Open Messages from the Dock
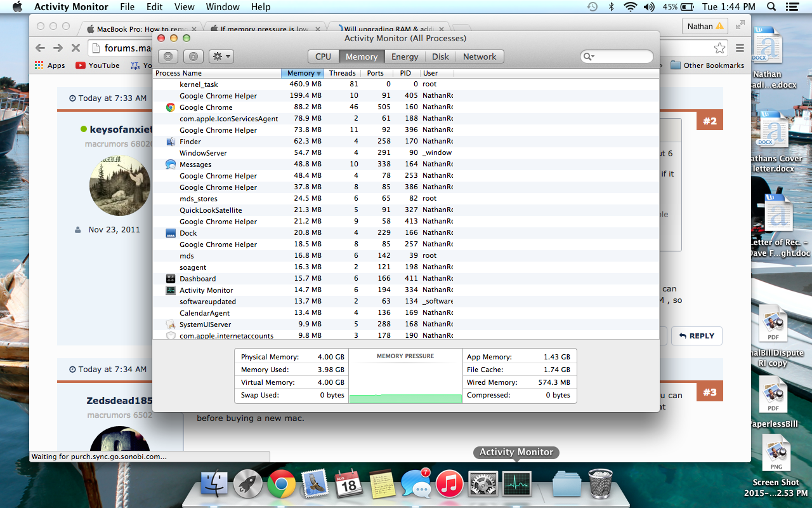The width and height of the screenshot is (812, 508). point(416,485)
